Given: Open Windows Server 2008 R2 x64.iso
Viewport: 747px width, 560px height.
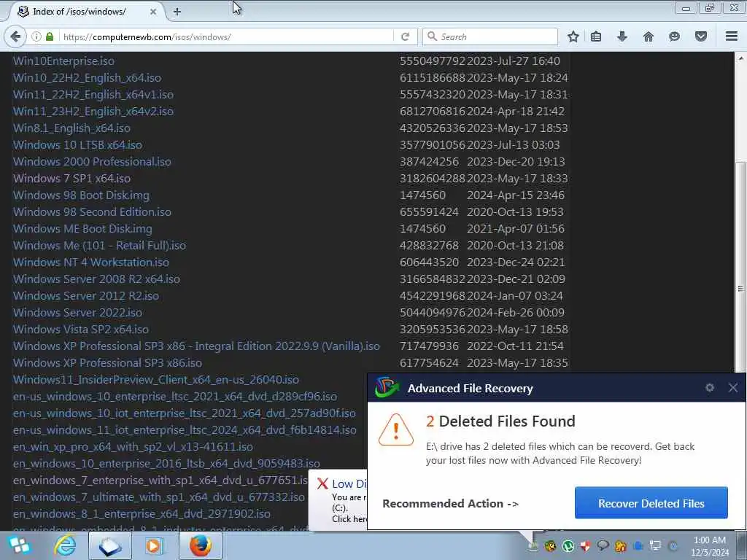Looking at the screenshot, I should coord(97,279).
